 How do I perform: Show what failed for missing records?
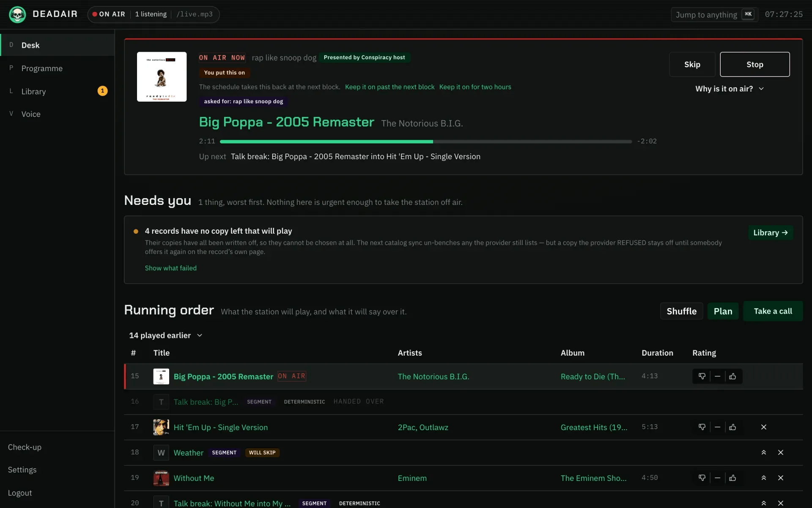point(171,268)
